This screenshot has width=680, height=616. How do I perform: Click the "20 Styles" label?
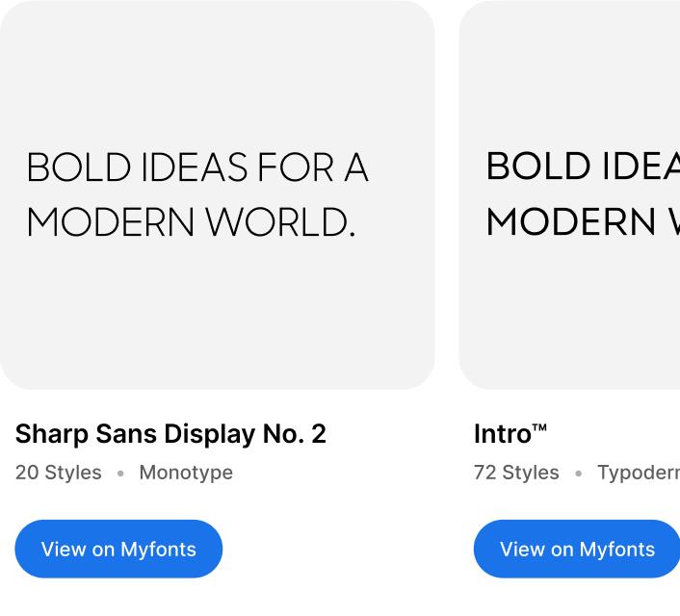point(59,473)
